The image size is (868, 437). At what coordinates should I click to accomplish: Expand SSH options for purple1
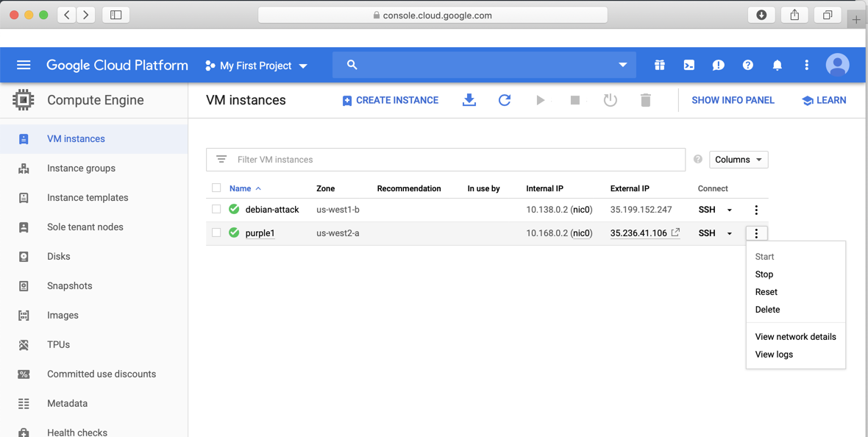(730, 233)
